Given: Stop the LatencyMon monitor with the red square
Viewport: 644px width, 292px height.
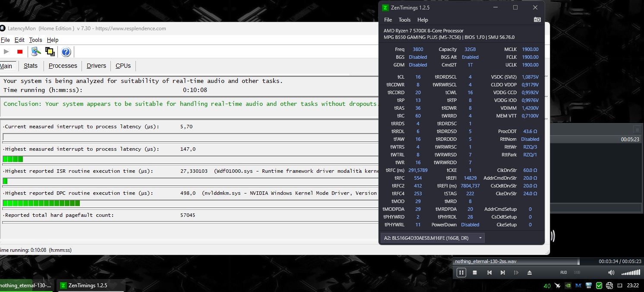Looking at the screenshot, I should pyautogui.click(x=20, y=52).
